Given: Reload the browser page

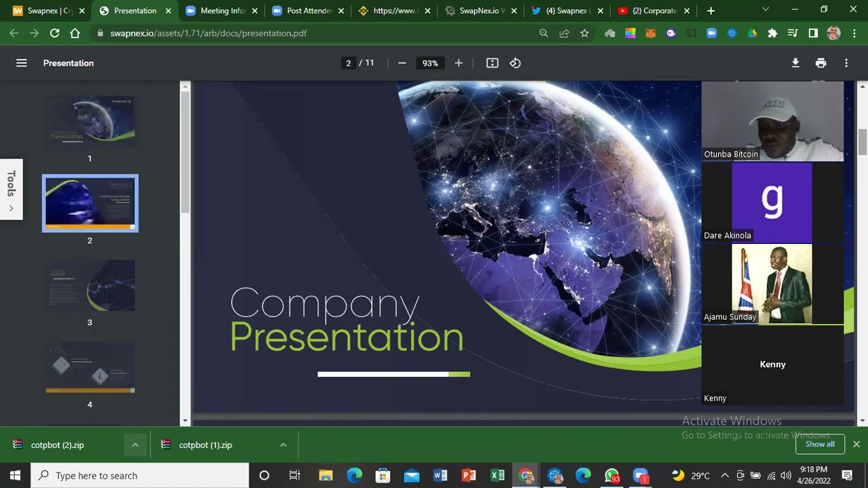Looking at the screenshot, I should (55, 33).
